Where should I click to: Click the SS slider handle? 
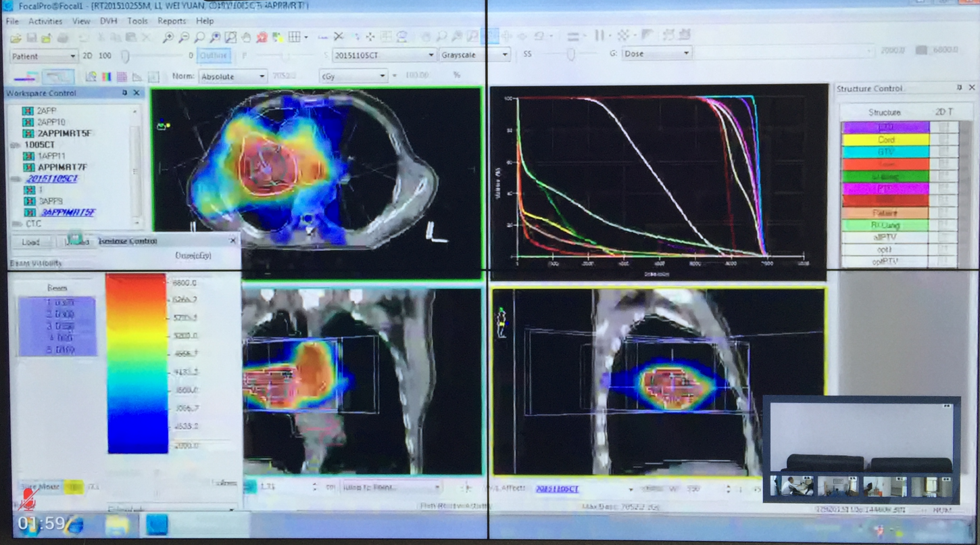point(570,54)
